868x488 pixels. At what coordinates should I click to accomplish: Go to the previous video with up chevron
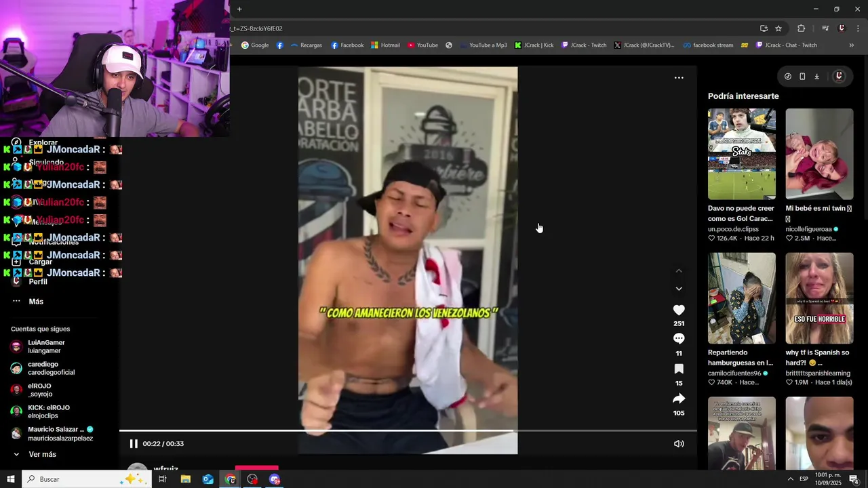pos(679,271)
